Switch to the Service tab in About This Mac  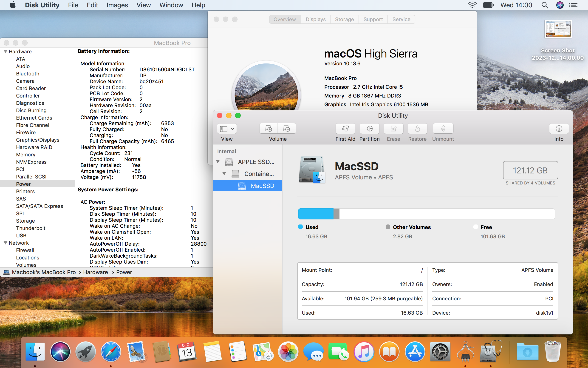[401, 19]
